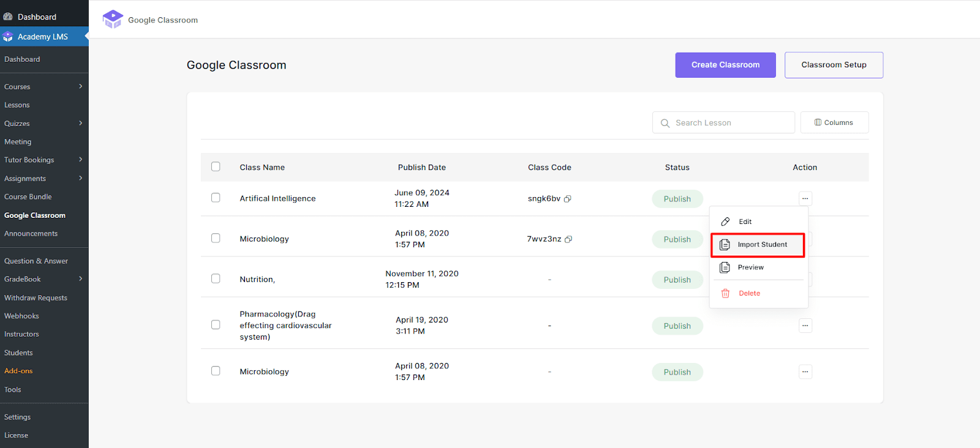The image size is (980, 448).
Task: Click the Google Classroom logo in header
Action: click(113, 20)
